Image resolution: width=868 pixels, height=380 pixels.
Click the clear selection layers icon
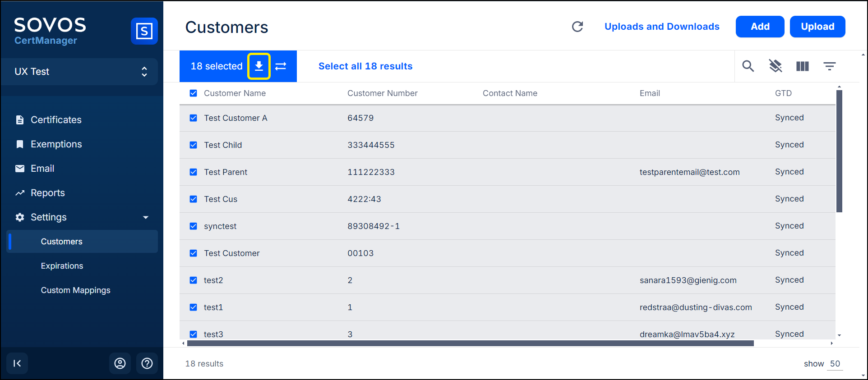coord(775,66)
